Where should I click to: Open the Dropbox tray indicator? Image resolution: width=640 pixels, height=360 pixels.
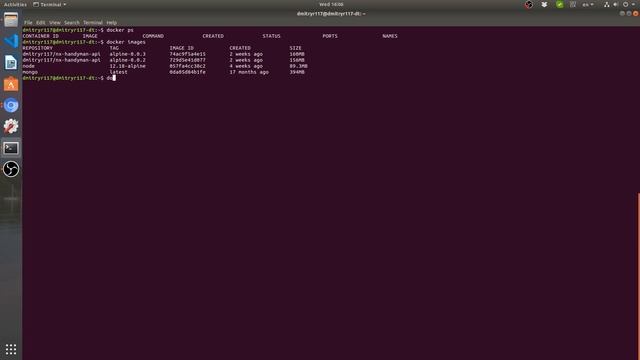click(x=544, y=4)
